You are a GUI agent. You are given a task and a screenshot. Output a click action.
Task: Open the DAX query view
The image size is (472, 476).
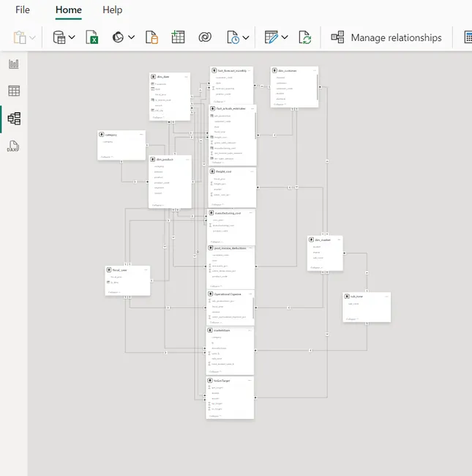point(13,146)
